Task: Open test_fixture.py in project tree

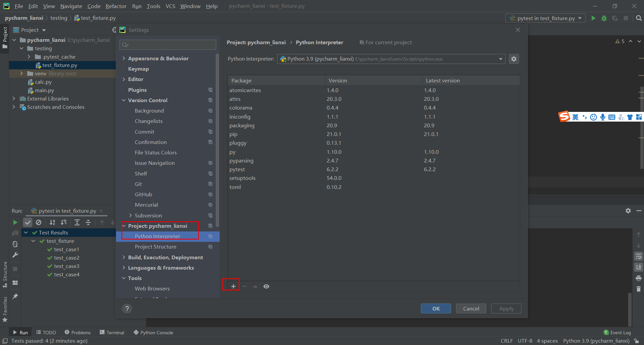Action: (x=60, y=65)
